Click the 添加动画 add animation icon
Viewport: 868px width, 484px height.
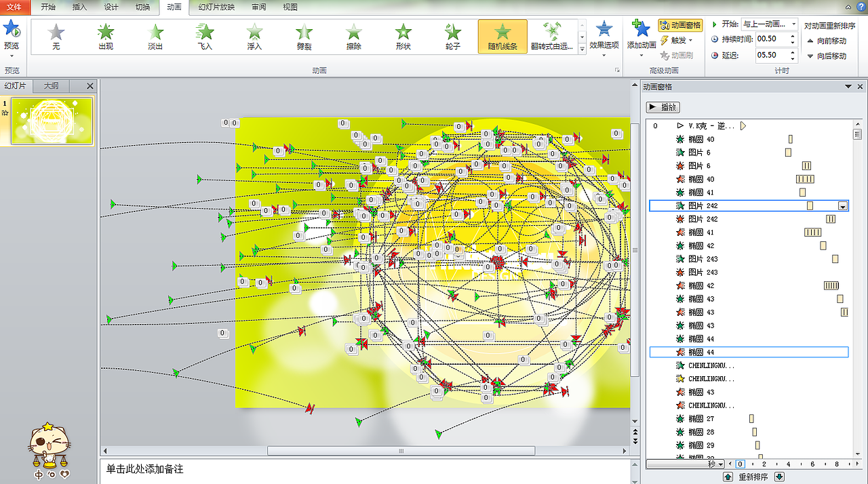coord(641,29)
